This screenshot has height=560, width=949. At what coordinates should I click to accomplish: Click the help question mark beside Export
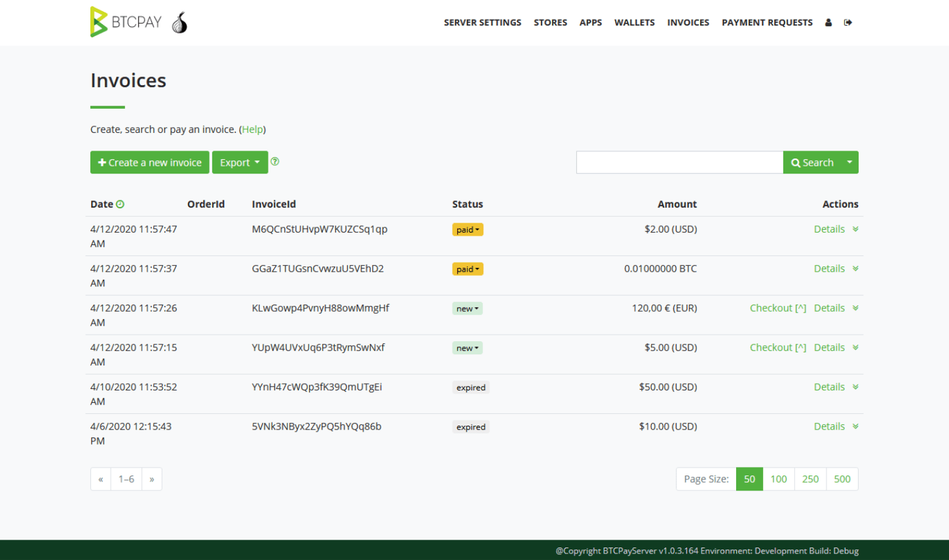274,160
